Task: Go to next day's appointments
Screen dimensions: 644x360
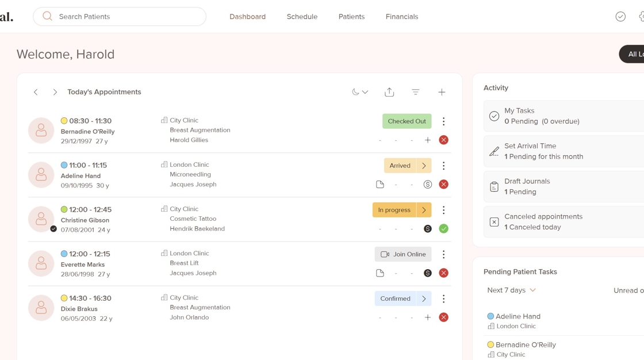Action: coord(55,92)
